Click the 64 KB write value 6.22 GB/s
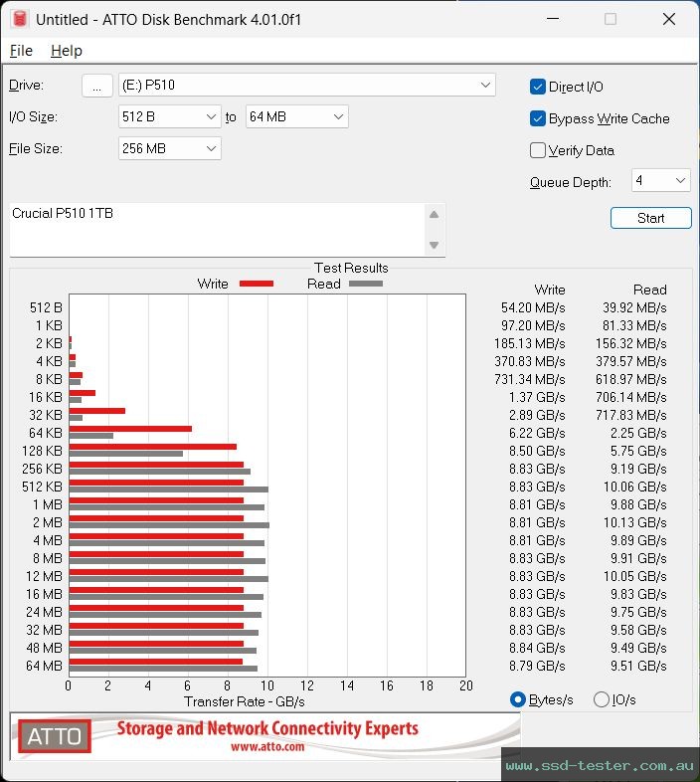Screen dimensions: 700x782 click(537, 433)
